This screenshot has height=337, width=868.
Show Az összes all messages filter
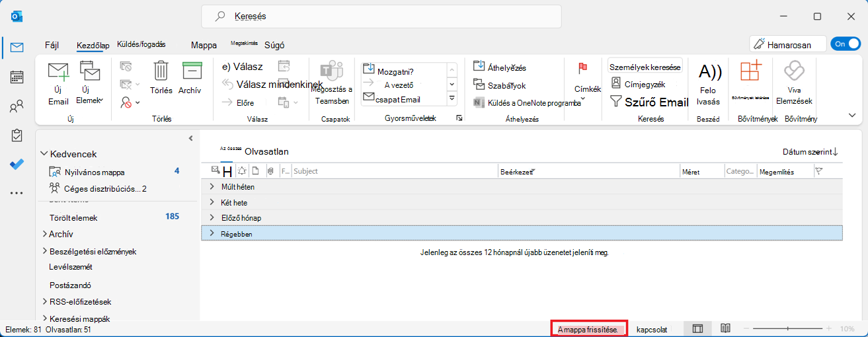(230, 149)
